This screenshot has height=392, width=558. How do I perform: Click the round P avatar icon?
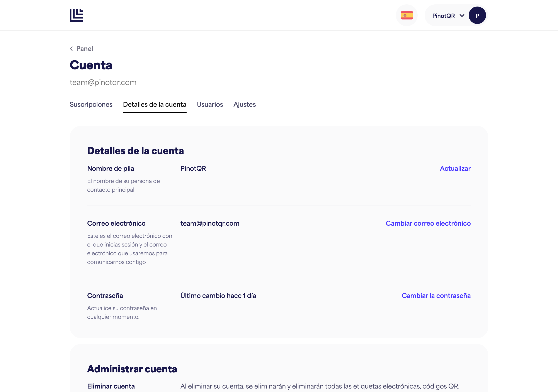point(477,15)
